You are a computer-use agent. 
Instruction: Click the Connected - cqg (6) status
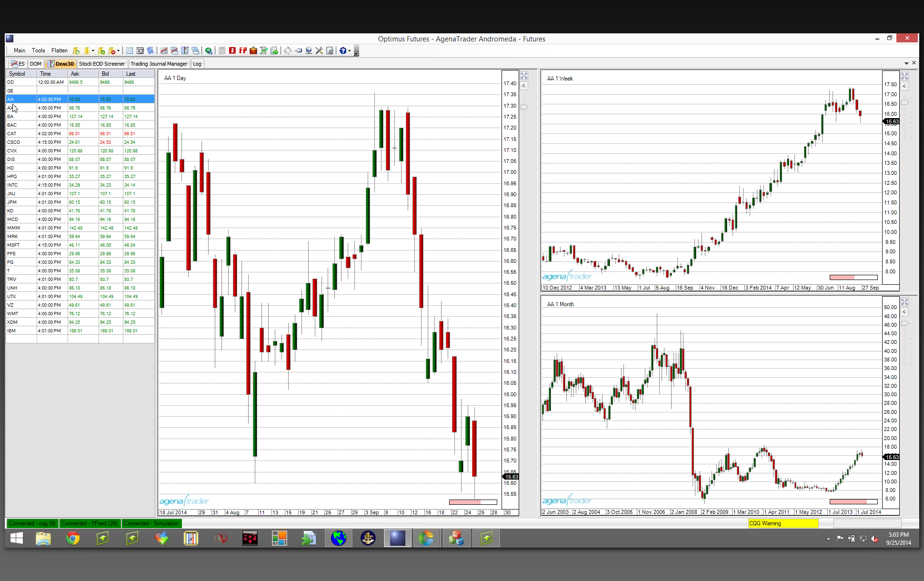tap(32, 523)
